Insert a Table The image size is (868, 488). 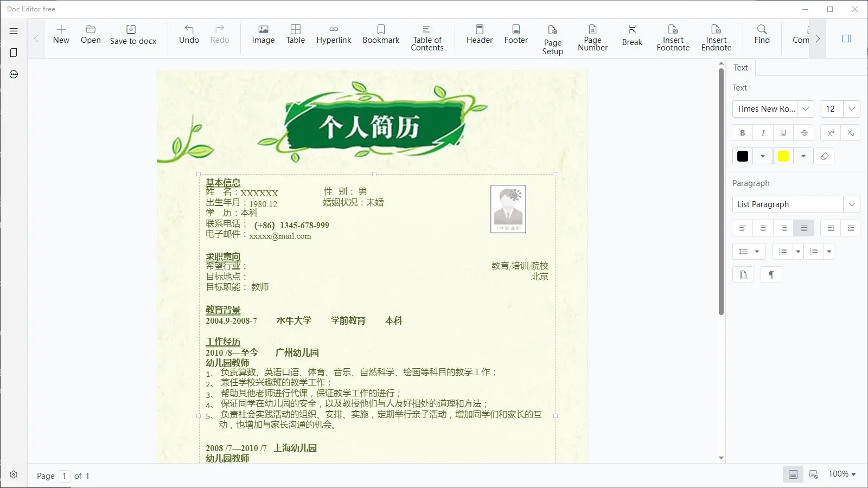tap(296, 35)
